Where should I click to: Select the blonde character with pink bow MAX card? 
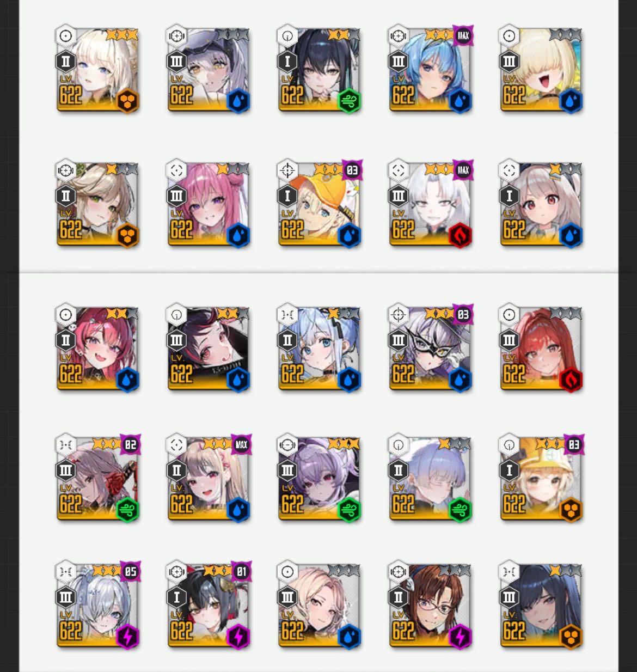(x=208, y=478)
